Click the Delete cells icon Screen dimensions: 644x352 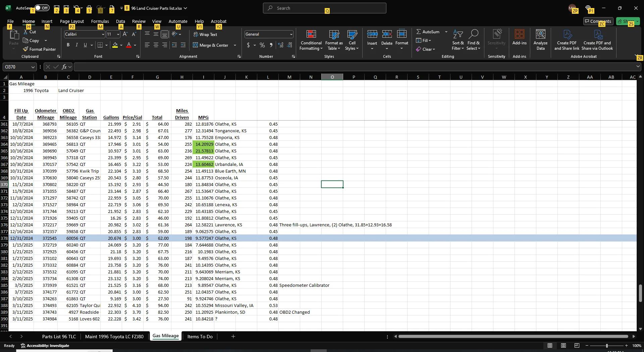(x=387, y=34)
